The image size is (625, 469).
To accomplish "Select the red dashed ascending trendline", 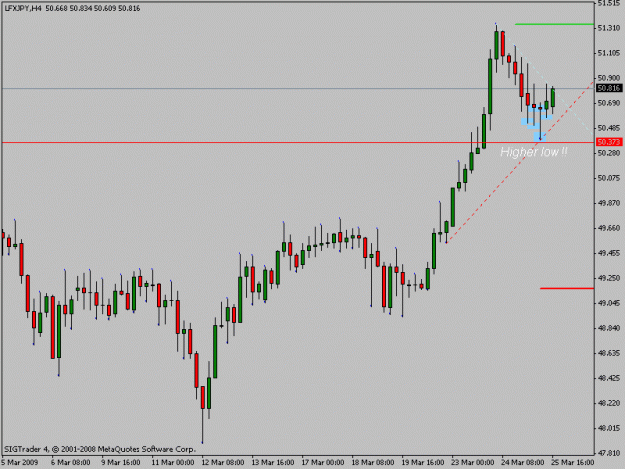I will pos(520,162).
